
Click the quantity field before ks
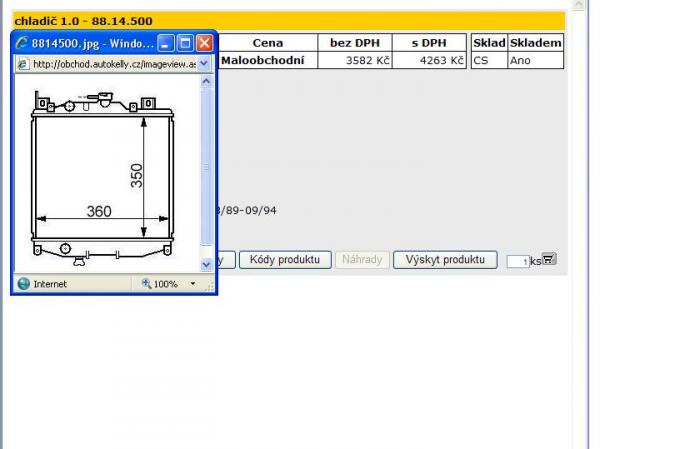[517, 261]
